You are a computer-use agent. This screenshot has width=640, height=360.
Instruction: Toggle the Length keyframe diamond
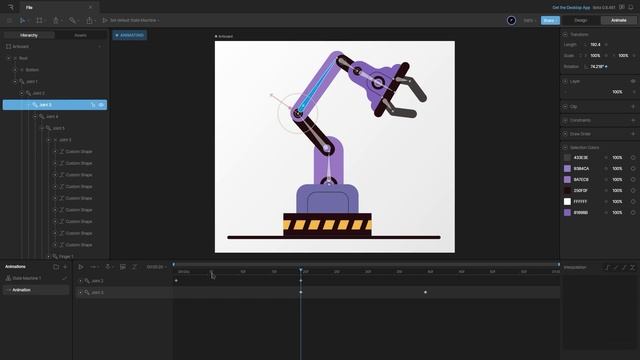point(606,44)
